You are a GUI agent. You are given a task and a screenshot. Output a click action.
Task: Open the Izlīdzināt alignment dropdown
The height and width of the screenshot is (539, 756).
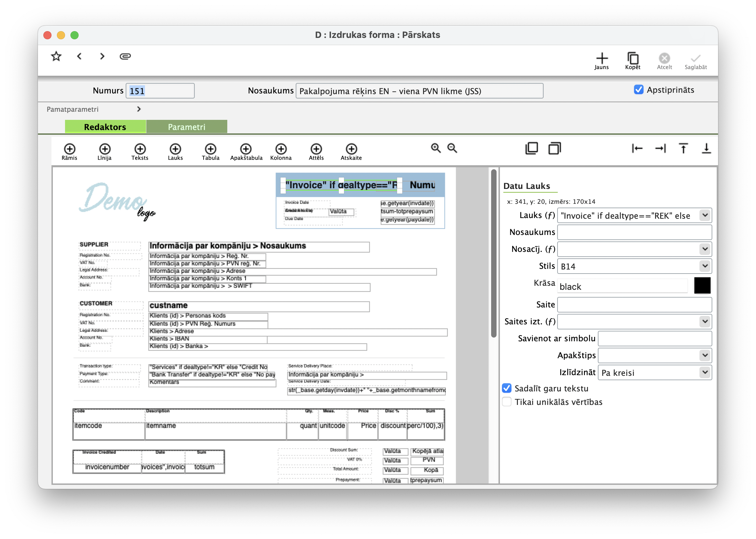(705, 372)
